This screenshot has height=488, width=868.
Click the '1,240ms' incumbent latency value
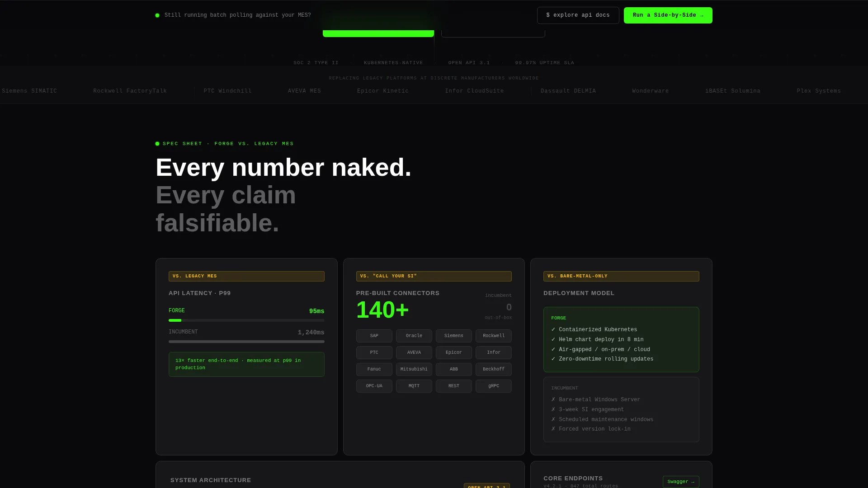(x=311, y=333)
